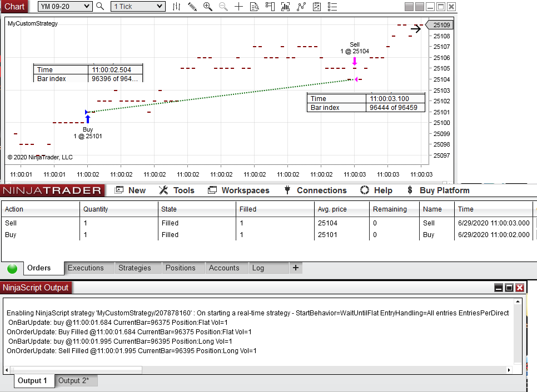Click the Sell 1 @ 25104 label
The image size is (537, 392).
pyautogui.click(x=355, y=48)
